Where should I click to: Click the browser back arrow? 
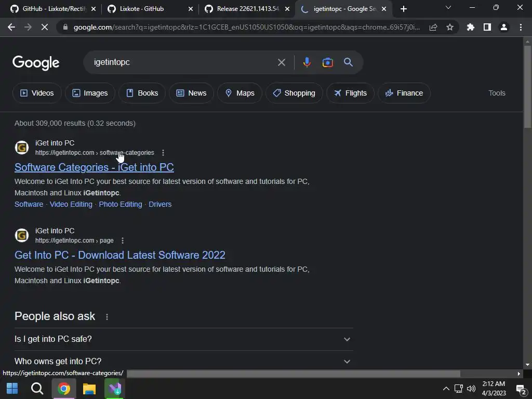(11, 27)
